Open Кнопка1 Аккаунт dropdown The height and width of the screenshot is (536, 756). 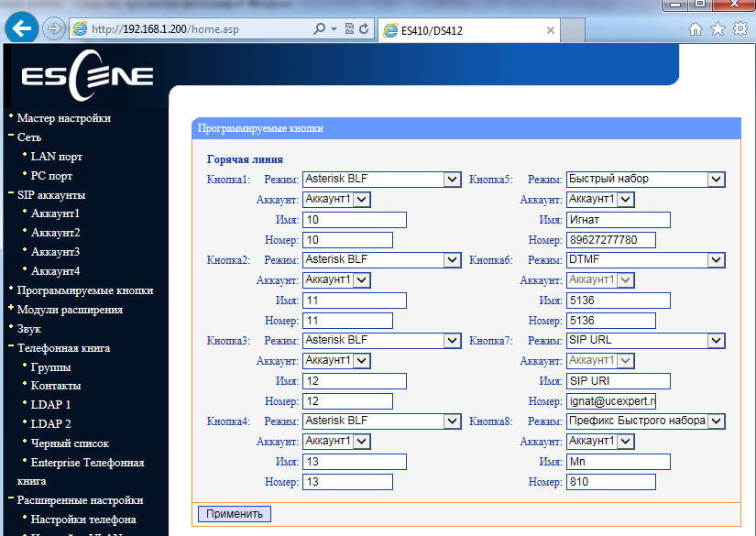pos(336,199)
